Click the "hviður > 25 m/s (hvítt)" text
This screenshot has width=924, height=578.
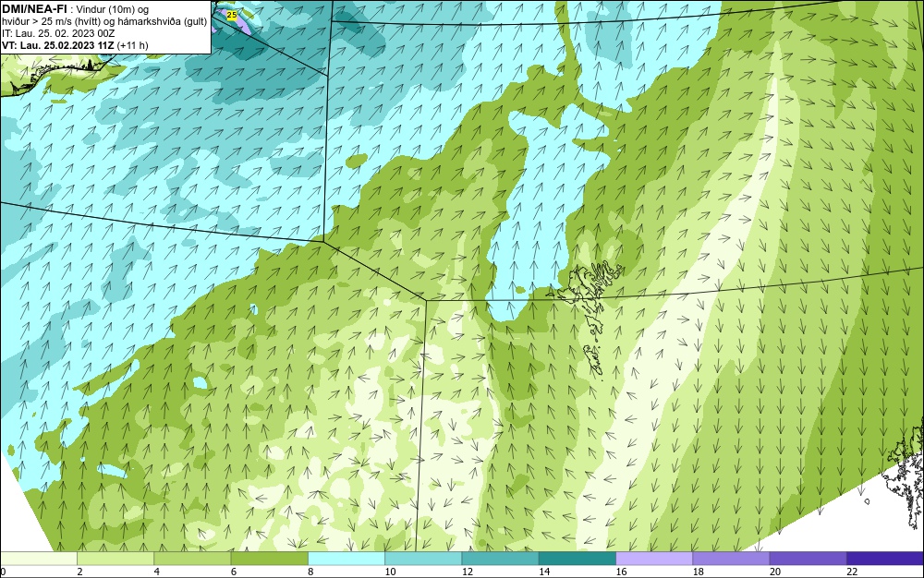click(x=51, y=22)
